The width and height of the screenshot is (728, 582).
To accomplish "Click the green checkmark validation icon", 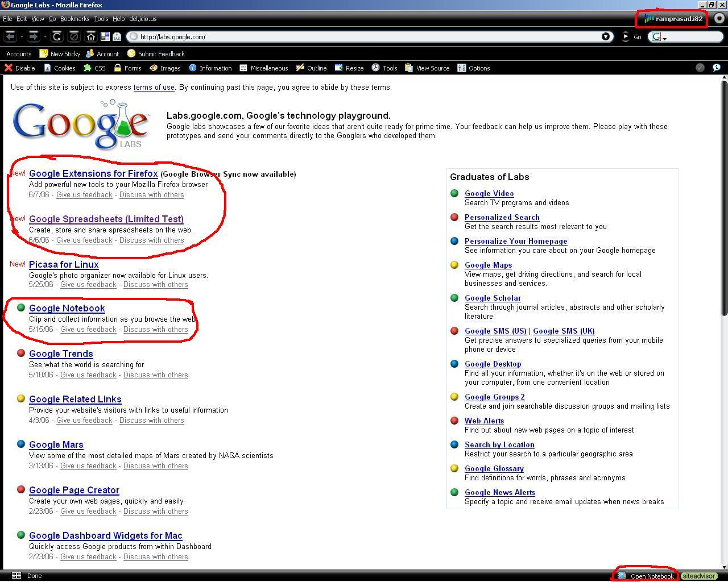I will point(700,68).
